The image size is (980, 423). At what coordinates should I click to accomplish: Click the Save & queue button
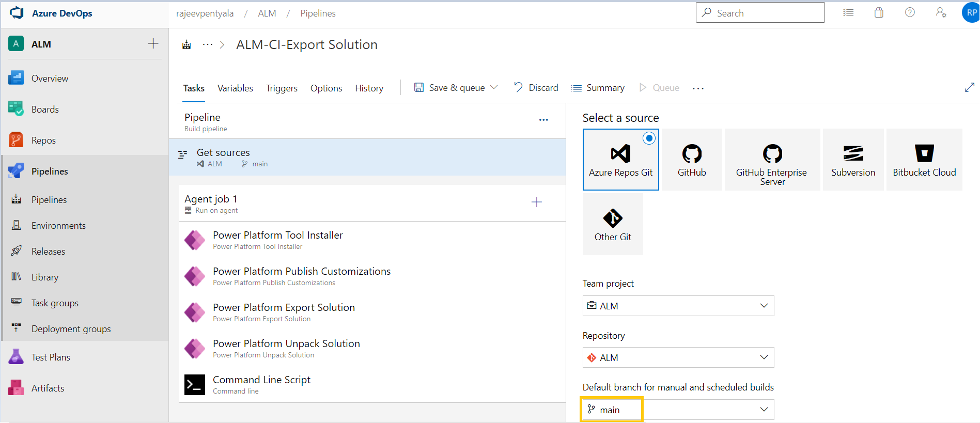[449, 88]
